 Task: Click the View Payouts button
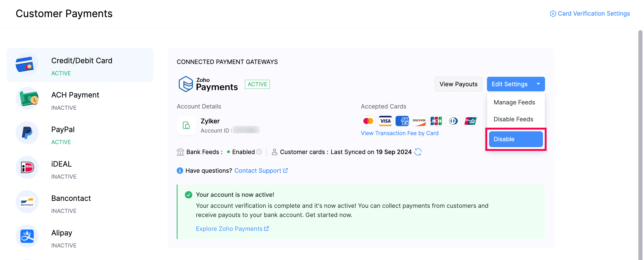pyautogui.click(x=458, y=84)
